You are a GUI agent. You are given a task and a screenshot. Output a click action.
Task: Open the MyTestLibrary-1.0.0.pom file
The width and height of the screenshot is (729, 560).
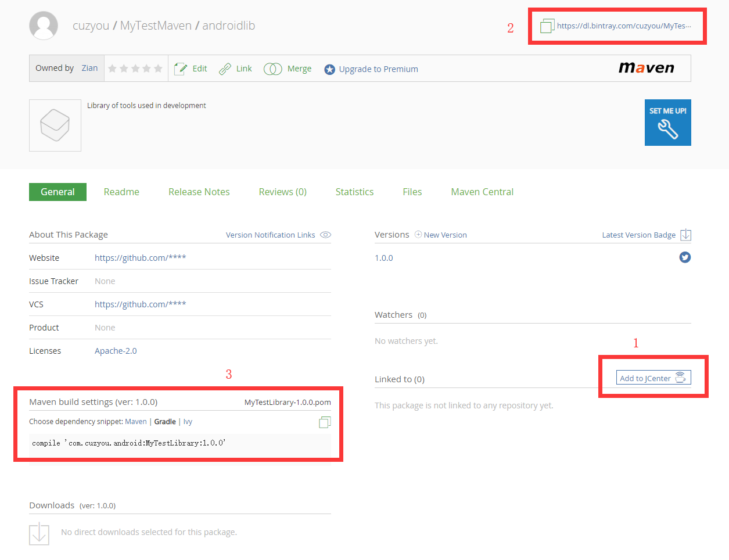287,402
